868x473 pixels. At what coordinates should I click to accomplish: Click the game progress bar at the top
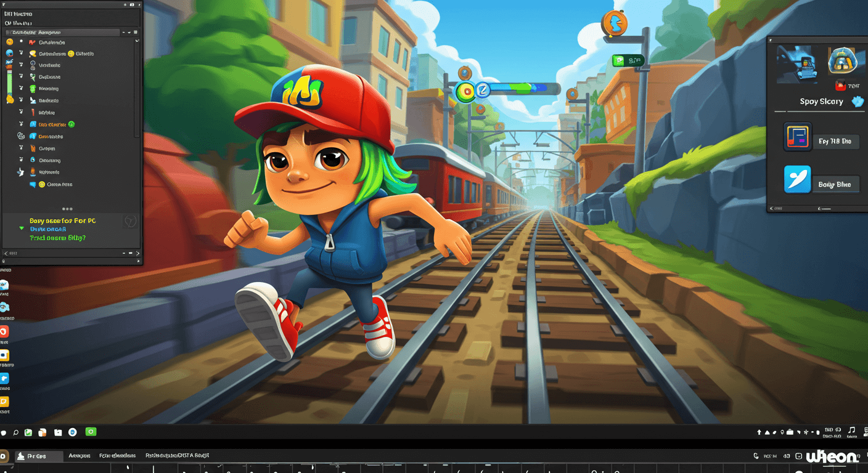(523, 89)
